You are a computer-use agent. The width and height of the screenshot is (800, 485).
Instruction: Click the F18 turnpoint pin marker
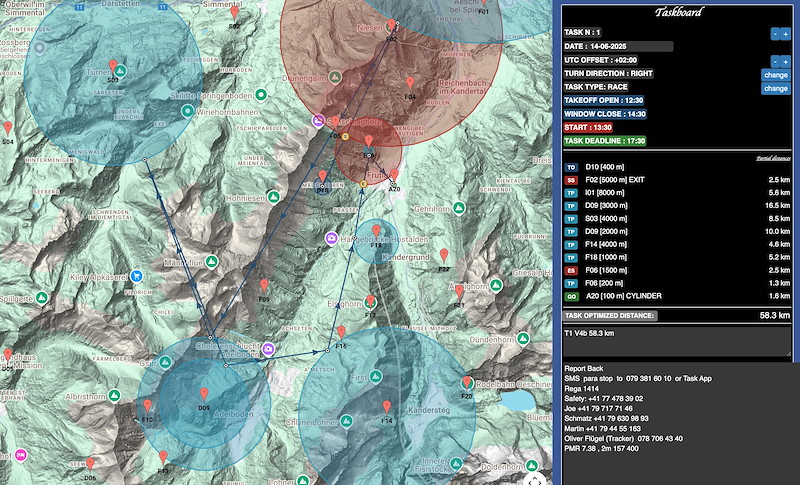pyautogui.click(x=376, y=231)
